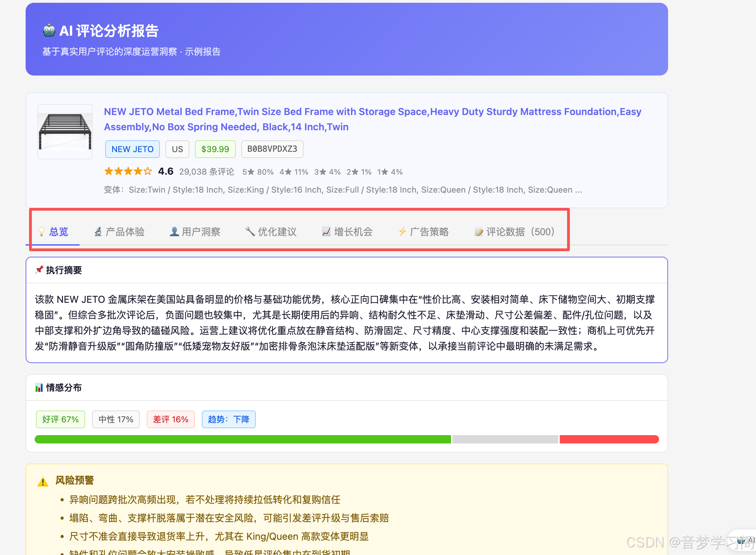Click the $39.99 price tag

tap(215, 149)
